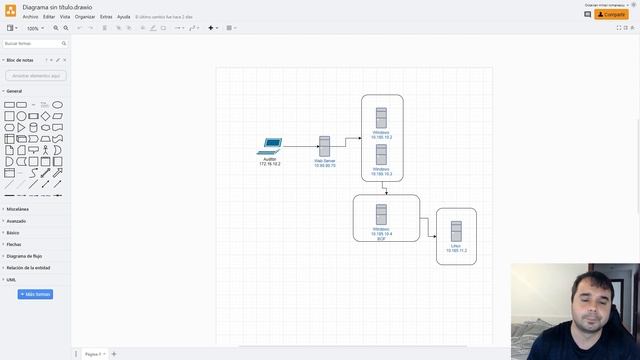
Task: Click the scratchpad drop elements area
Action: tap(36, 76)
